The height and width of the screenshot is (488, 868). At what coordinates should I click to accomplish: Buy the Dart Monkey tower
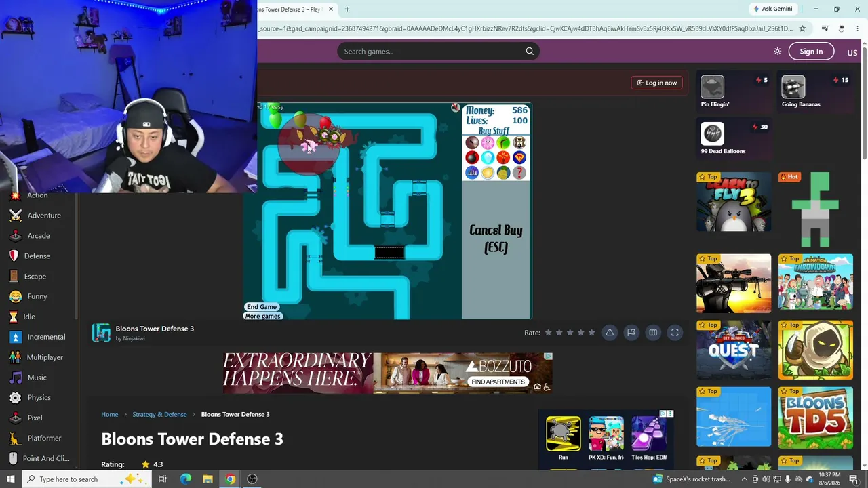tap(472, 142)
